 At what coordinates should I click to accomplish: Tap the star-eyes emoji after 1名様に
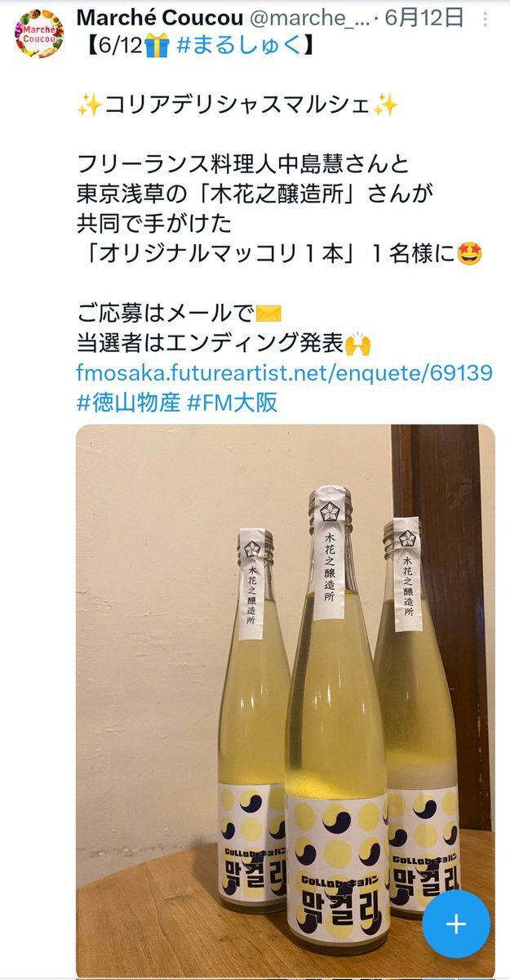(x=471, y=254)
